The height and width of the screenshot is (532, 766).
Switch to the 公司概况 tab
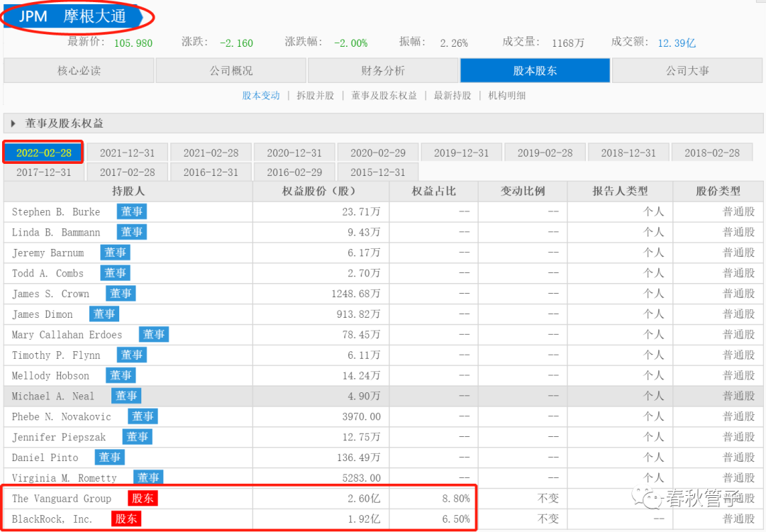[231, 71]
